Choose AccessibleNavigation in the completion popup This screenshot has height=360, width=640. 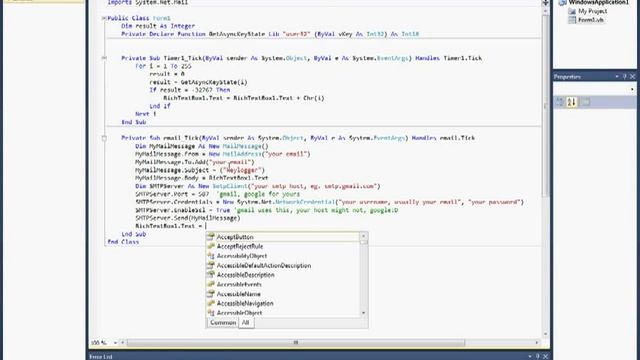point(283,303)
